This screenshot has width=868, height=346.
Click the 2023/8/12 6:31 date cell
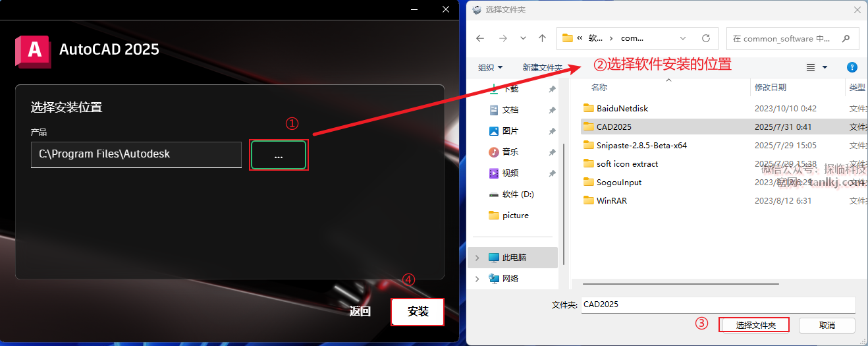[x=782, y=200]
